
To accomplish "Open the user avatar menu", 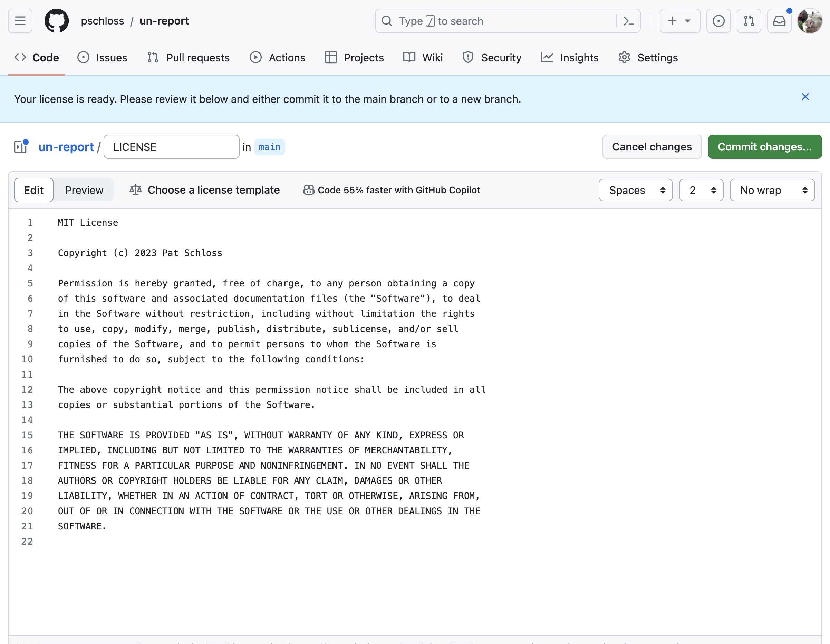I will tap(810, 21).
